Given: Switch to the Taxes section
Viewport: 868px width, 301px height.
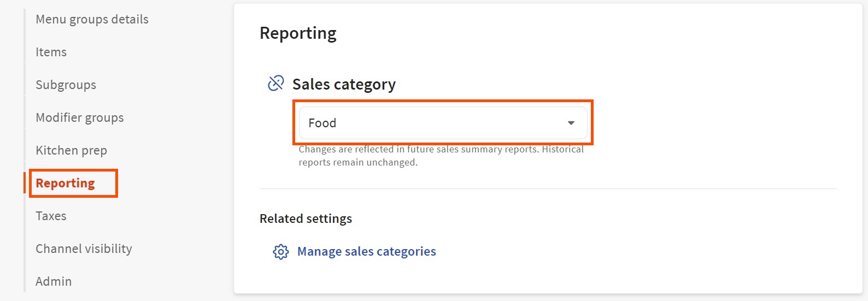Looking at the screenshot, I should click(51, 216).
